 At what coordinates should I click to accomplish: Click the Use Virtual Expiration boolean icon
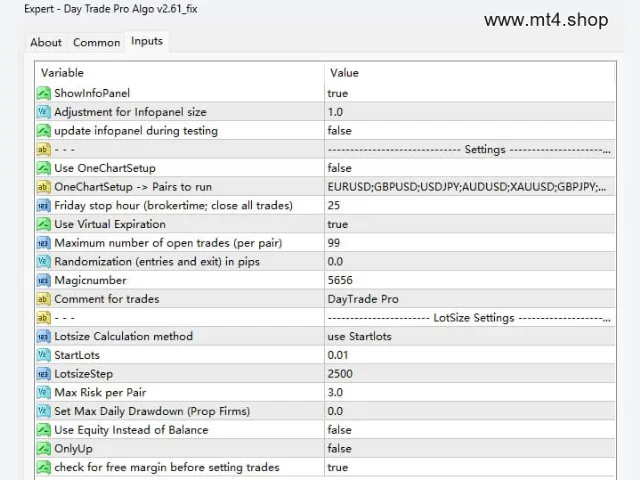43,224
